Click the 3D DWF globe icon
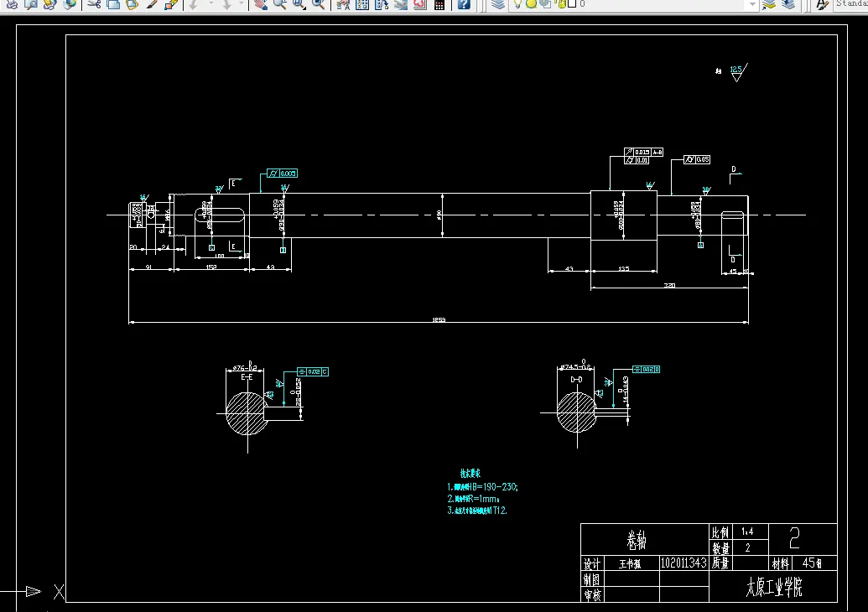868x612 pixels. point(70,4)
